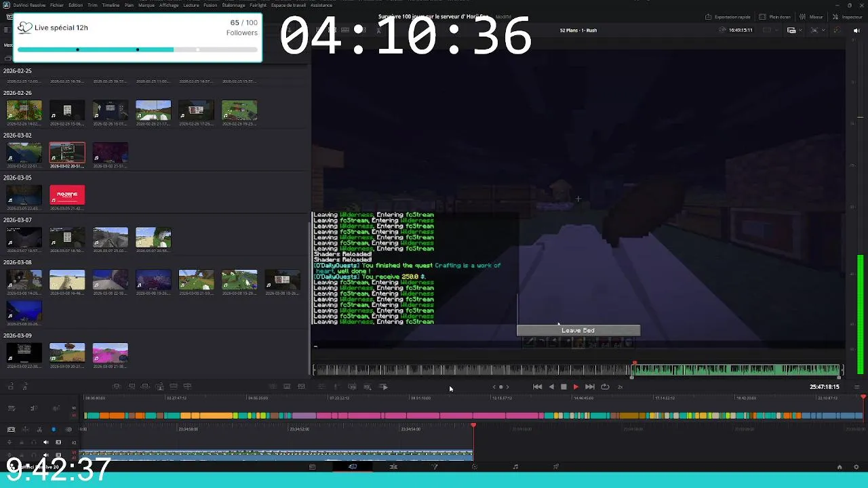The image size is (868, 488).
Task: Click the Ripple Overwrite icon
Action: 145,386
